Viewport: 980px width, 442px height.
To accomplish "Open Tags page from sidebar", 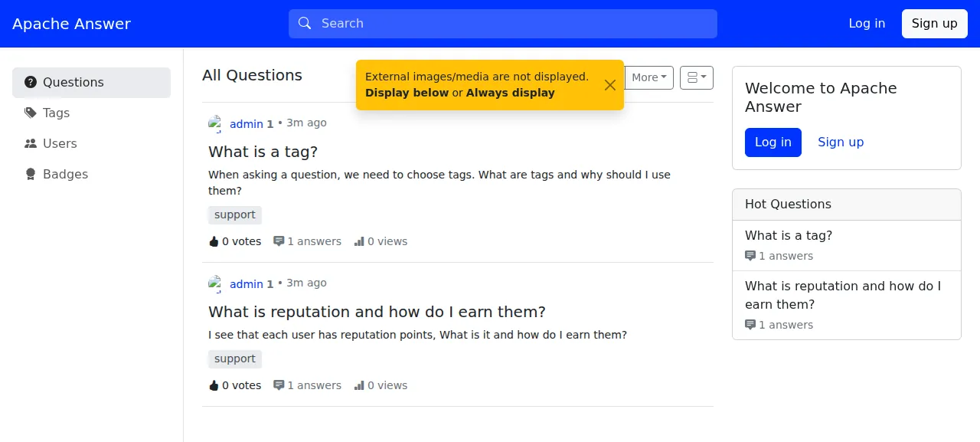I will [x=91, y=113].
